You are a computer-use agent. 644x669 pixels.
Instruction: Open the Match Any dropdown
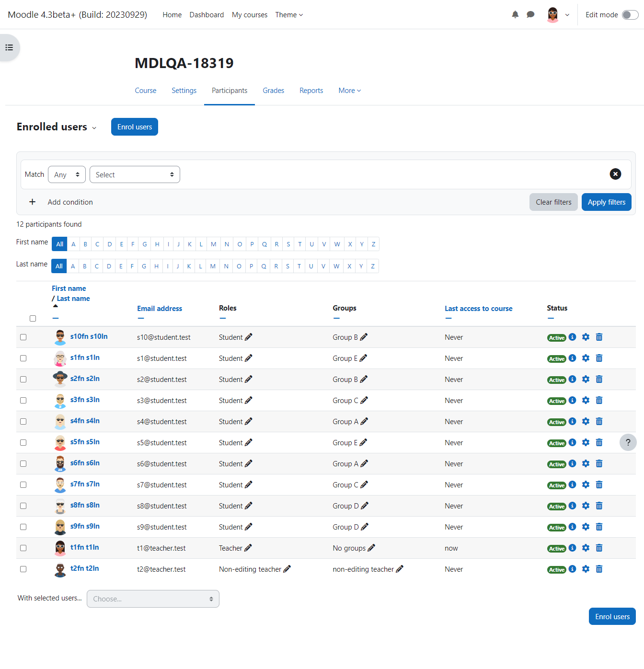(67, 174)
